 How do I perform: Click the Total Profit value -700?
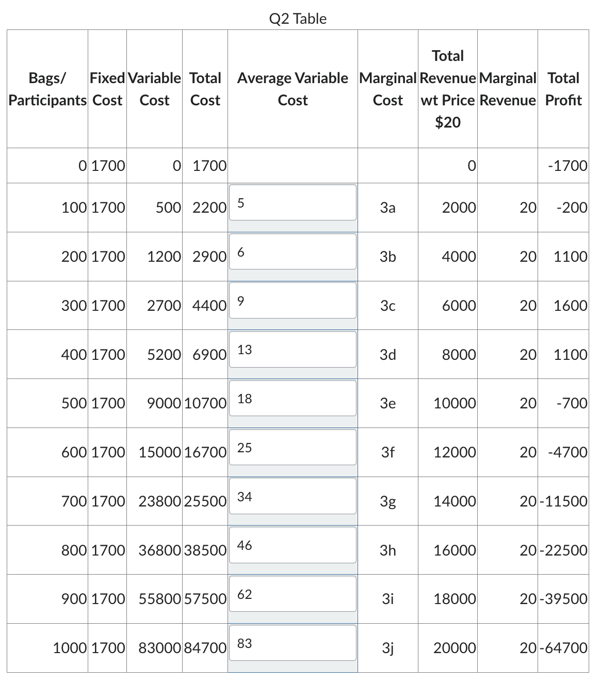[572, 403]
